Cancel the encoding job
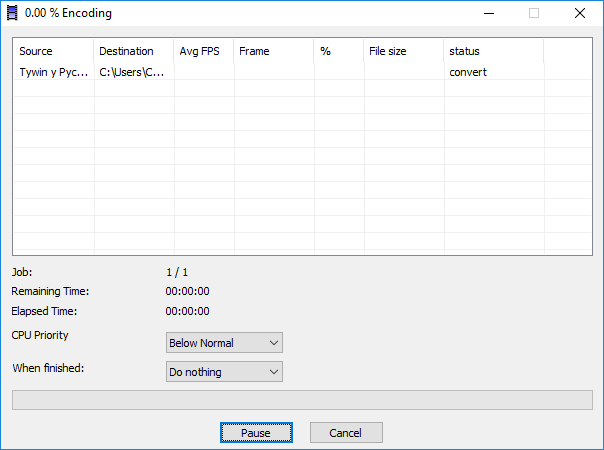 pyautogui.click(x=346, y=433)
